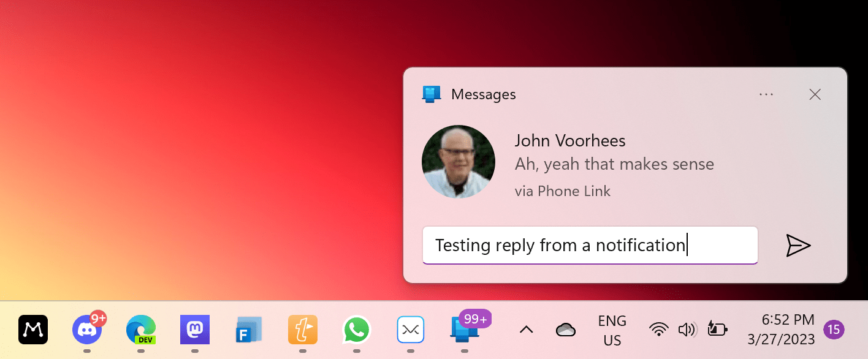Viewport: 868px width, 359px height.
Task: Open the Wi-Fi network icon in the tray
Action: click(x=658, y=330)
